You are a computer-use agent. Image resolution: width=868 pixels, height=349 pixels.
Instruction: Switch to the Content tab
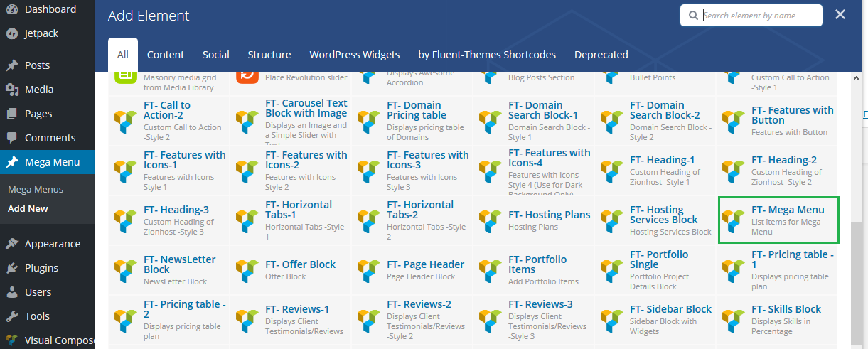[166, 55]
